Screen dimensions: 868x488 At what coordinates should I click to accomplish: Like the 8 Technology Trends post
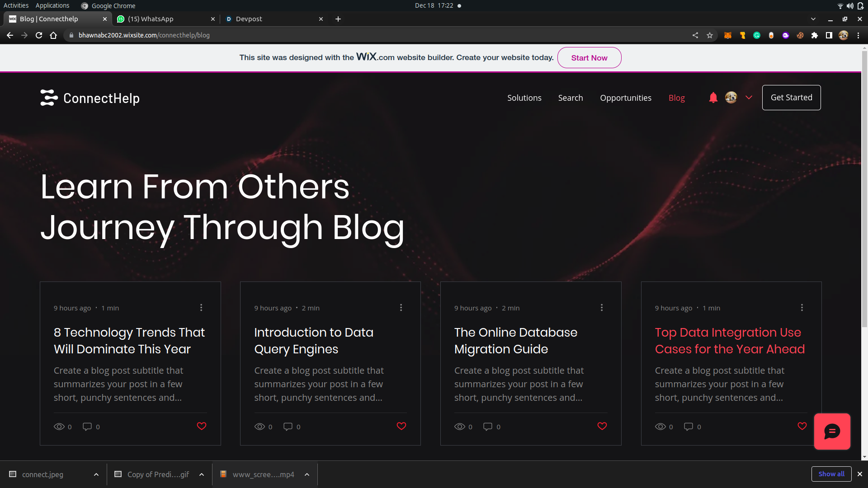click(202, 426)
